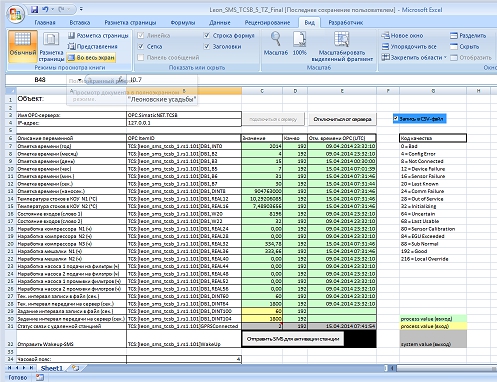Viewport: 497px width, 382px height.
Task: Open Масштаб zoom dialog
Action: (276, 44)
